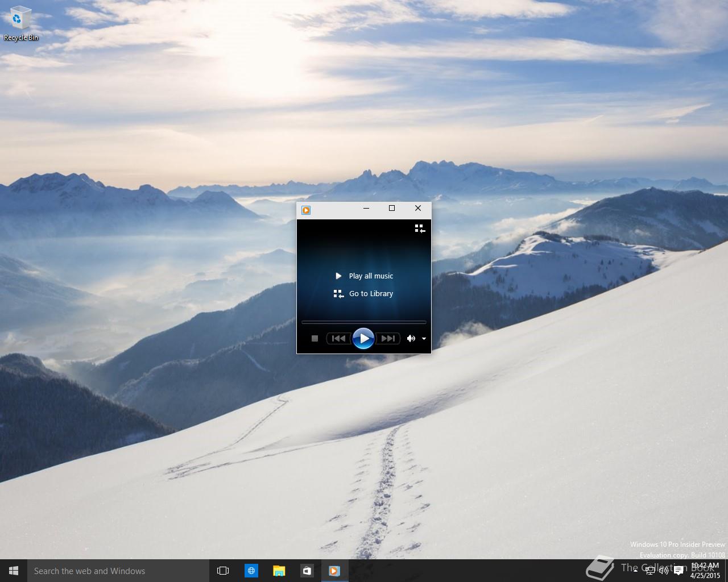Click the Play all music link
The width and height of the screenshot is (728, 582).
(x=364, y=276)
